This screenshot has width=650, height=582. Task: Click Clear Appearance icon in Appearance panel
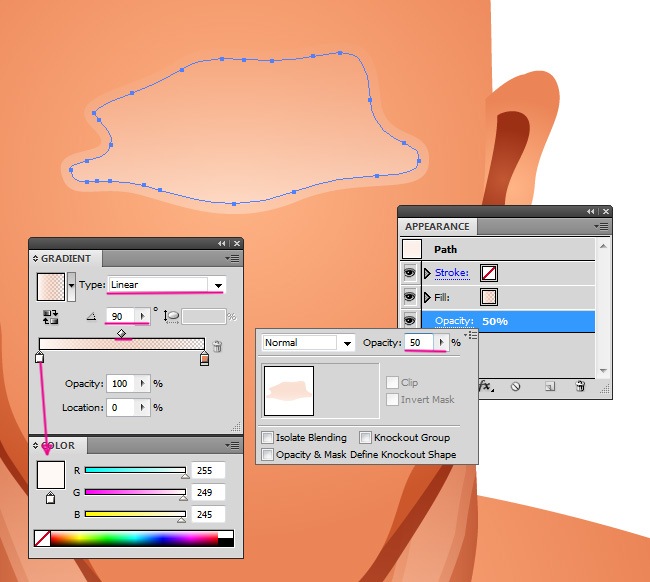pyautogui.click(x=516, y=385)
